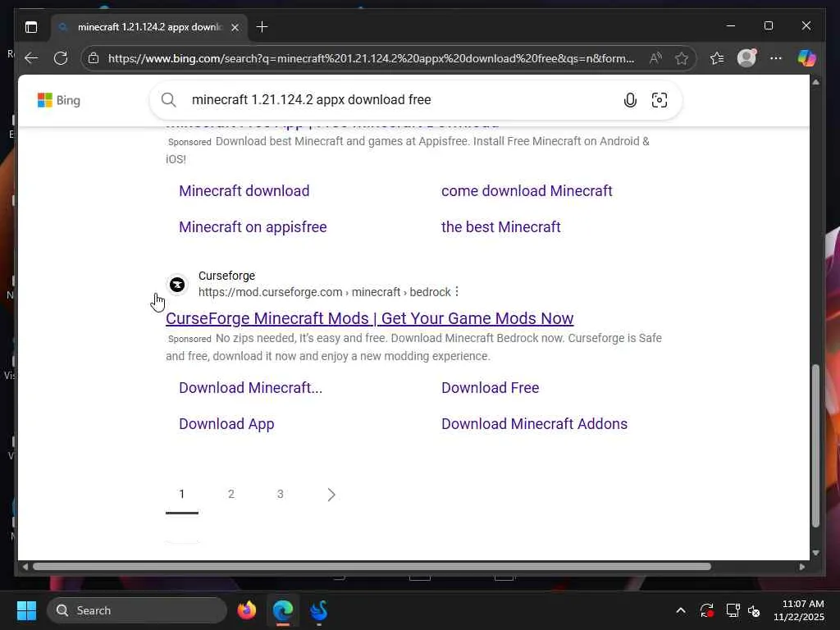The image size is (840, 630).
Task: Click the vertical scrollbar up arrow
Action: 815,82
